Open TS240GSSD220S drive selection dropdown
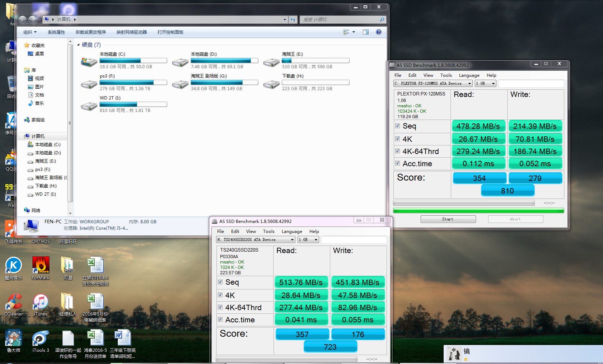Image resolution: width=603 pixels, height=364 pixels. click(x=256, y=239)
